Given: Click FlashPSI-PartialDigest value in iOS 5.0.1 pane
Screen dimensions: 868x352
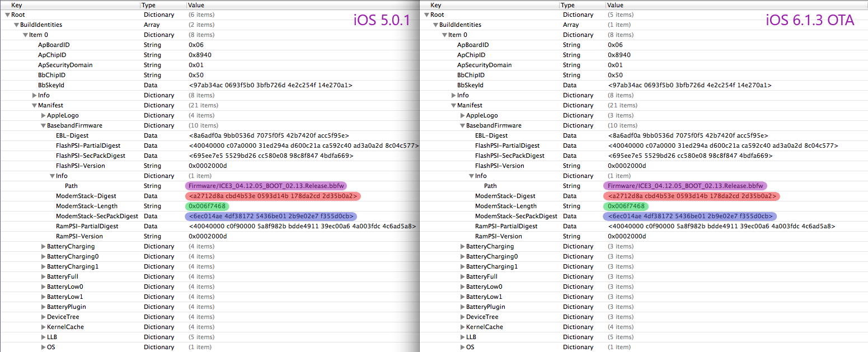Looking at the screenshot, I should click(x=304, y=146).
